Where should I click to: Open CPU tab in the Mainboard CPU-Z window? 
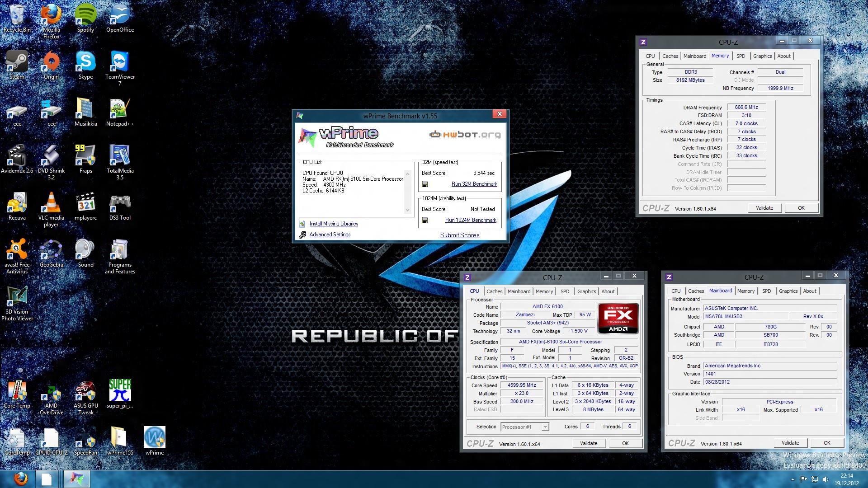click(676, 291)
